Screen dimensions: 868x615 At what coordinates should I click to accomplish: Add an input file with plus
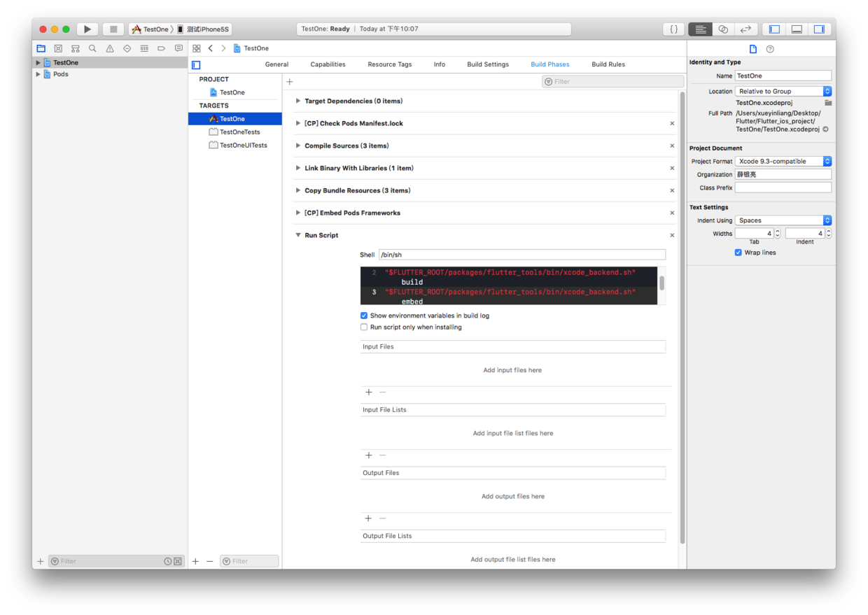[x=369, y=393]
